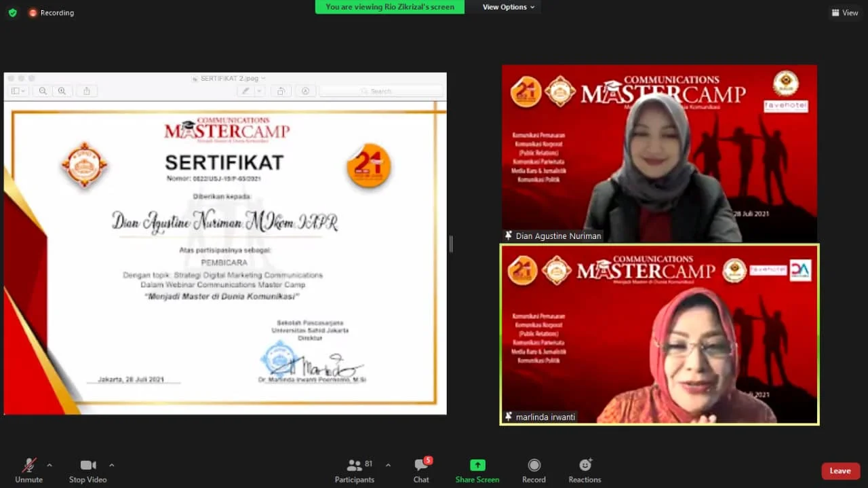The width and height of the screenshot is (868, 488).
Task: Open View Options dropdown
Action: [509, 7]
